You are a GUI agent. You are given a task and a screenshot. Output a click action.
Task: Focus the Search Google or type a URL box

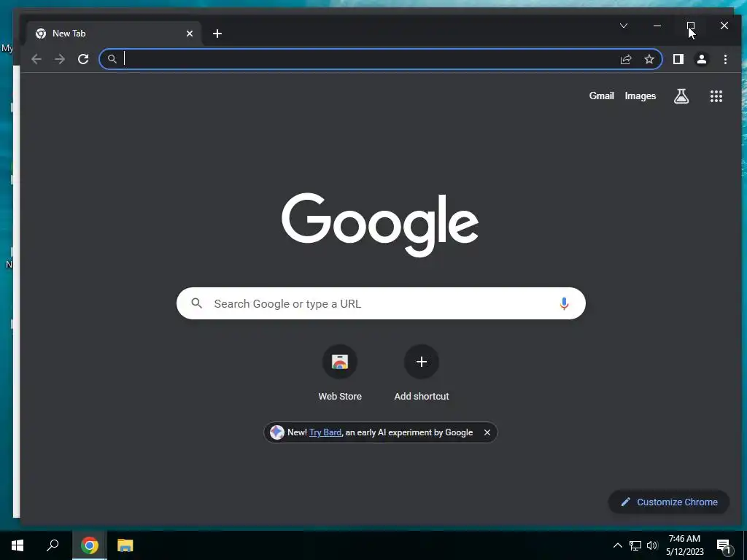tap(381, 303)
